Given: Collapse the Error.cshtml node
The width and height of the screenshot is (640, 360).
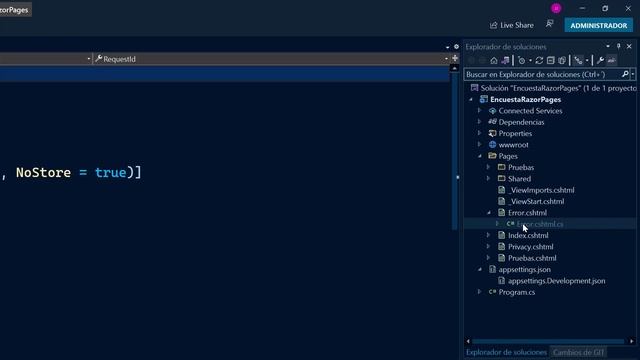Looking at the screenshot, I should 489,213.
